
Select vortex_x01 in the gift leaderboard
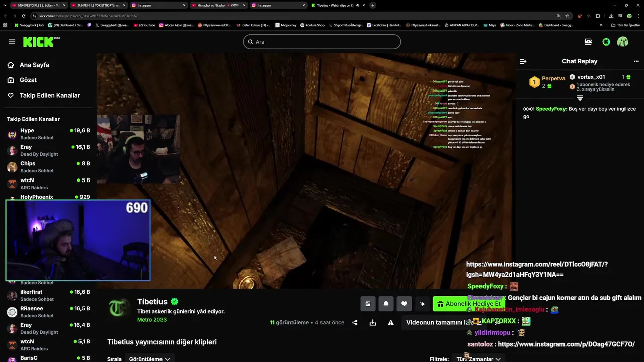coord(591,77)
